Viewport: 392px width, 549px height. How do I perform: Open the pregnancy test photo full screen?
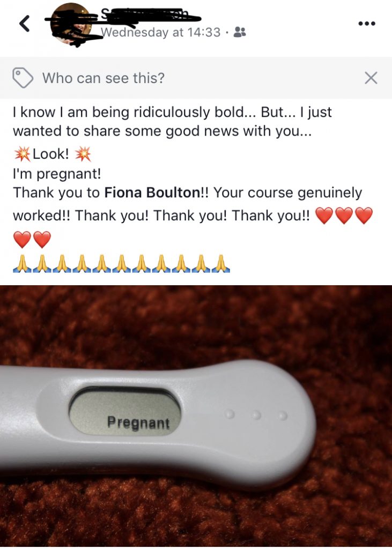pyautogui.click(x=196, y=416)
